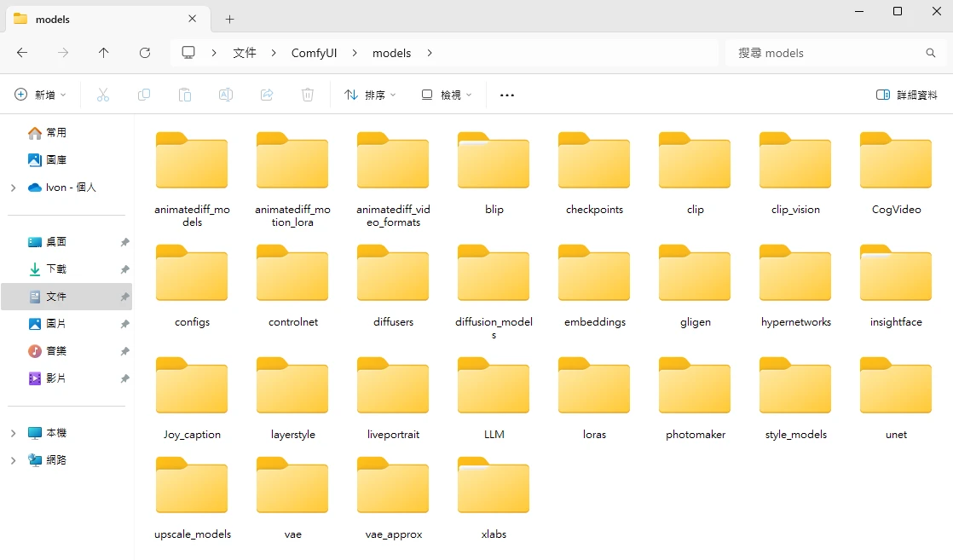Viewport: 953px width, 560px height.
Task: Click the Share icon in toolbar
Action: (x=267, y=95)
